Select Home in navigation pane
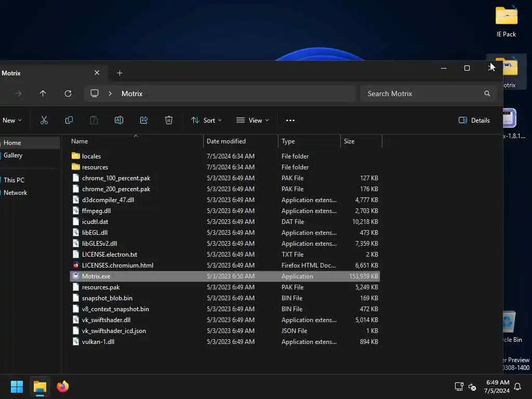532x399 pixels. coord(30,143)
